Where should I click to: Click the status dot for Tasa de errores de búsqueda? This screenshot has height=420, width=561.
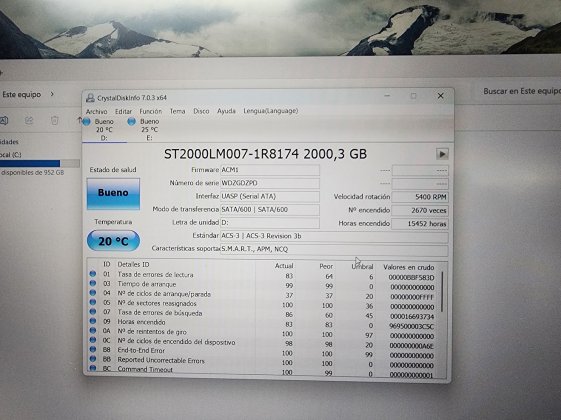coord(93,312)
